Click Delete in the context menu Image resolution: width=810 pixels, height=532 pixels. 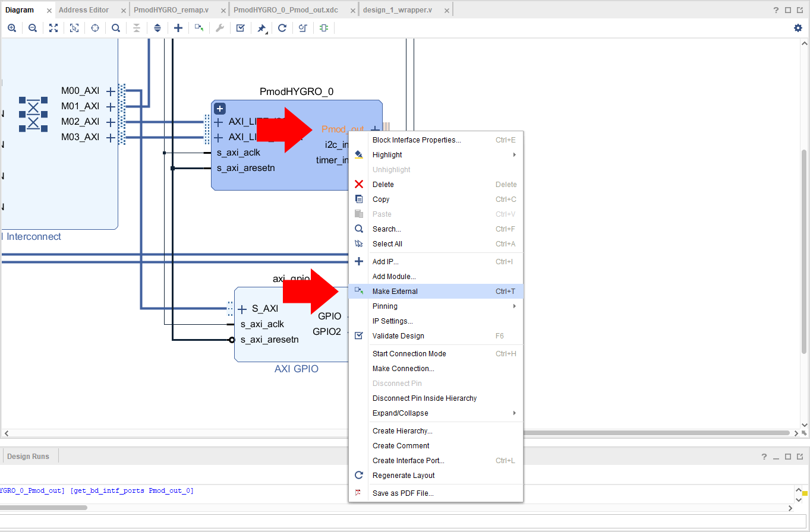click(436, 185)
